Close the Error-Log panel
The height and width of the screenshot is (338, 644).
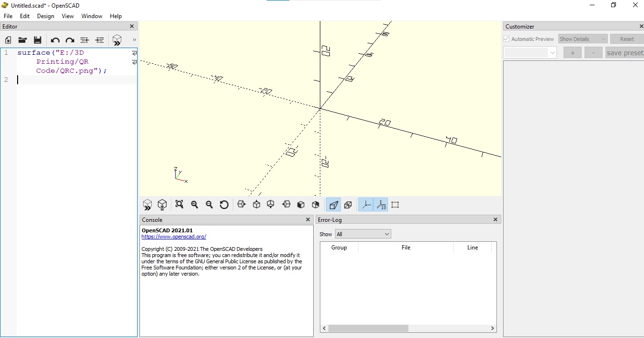(x=495, y=219)
